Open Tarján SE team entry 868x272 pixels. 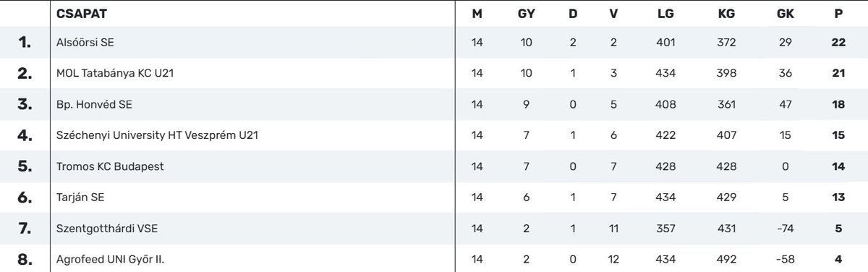(75, 197)
